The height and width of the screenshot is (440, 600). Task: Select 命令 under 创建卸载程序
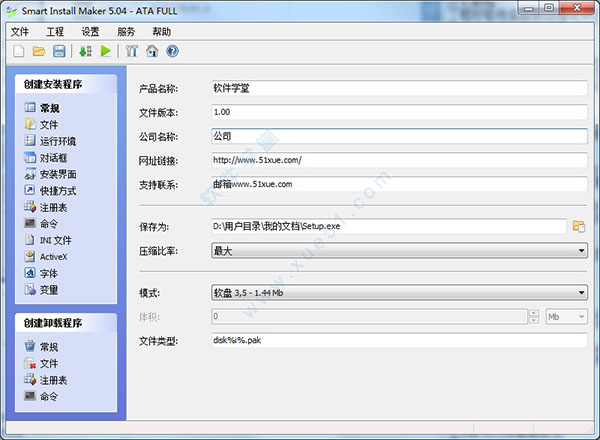(x=49, y=396)
